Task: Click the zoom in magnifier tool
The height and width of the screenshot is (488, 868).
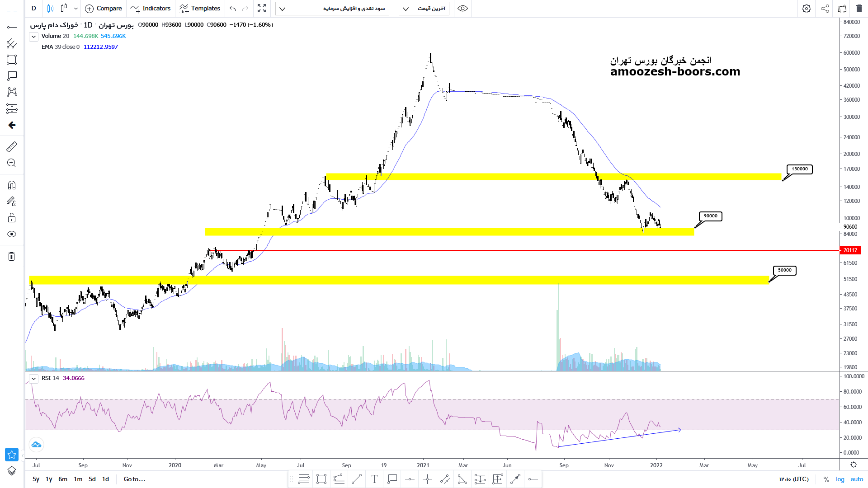Action: (x=12, y=163)
